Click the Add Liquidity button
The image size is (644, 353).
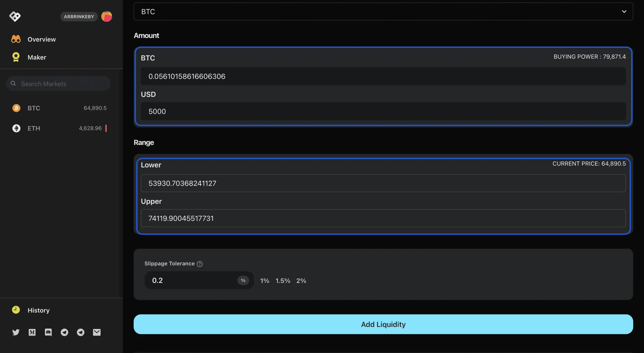pyautogui.click(x=383, y=324)
